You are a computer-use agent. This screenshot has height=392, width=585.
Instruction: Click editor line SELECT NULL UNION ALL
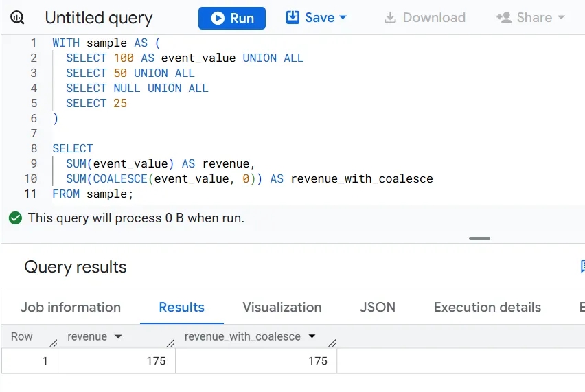click(x=137, y=88)
